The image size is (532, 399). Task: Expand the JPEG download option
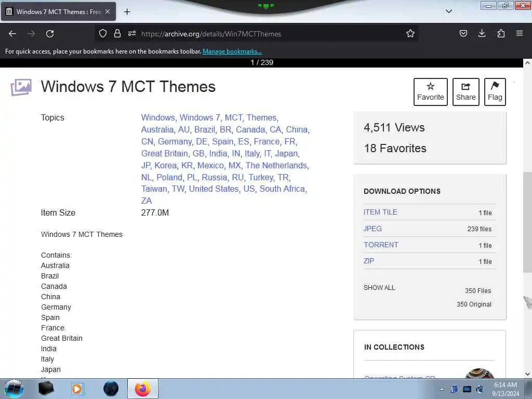(x=373, y=229)
